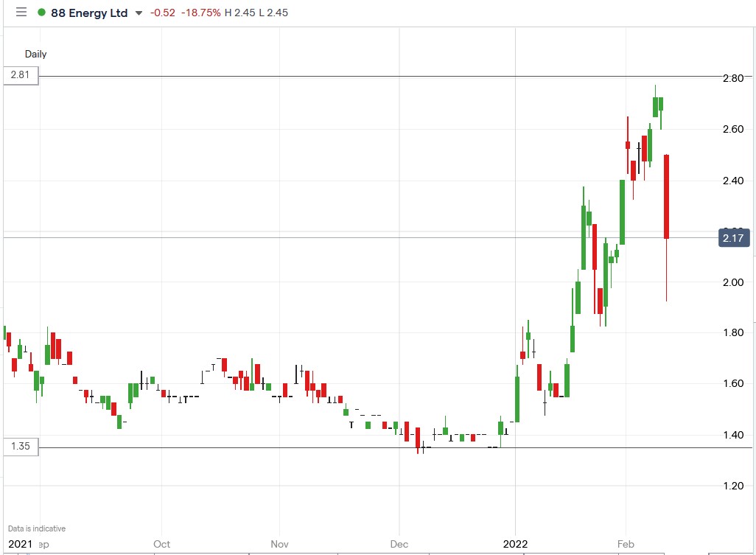The height and width of the screenshot is (555, 756).
Task: Select the 2.17 current price tag
Action: click(x=732, y=237)
